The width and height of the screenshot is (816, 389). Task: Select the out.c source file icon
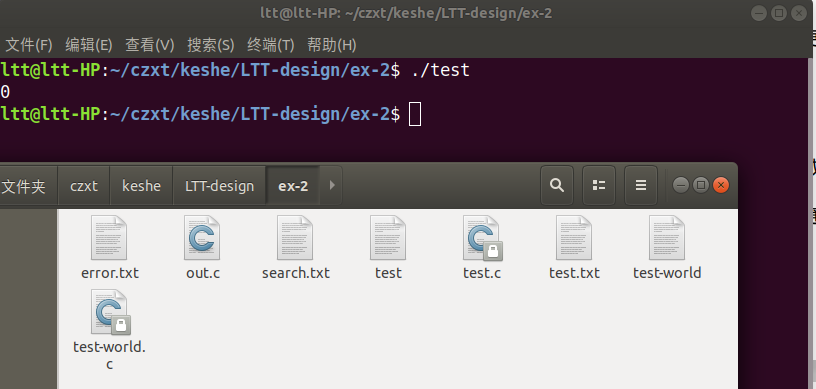202,238
